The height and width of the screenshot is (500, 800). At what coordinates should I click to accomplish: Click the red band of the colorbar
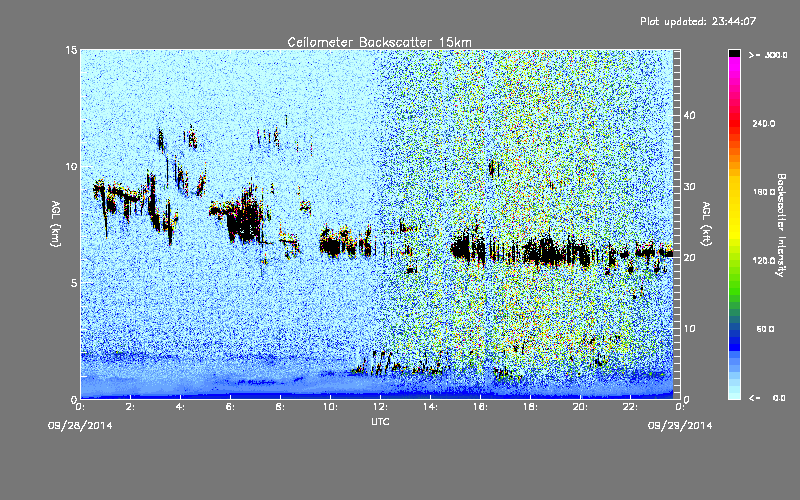[x=734, y=125]
